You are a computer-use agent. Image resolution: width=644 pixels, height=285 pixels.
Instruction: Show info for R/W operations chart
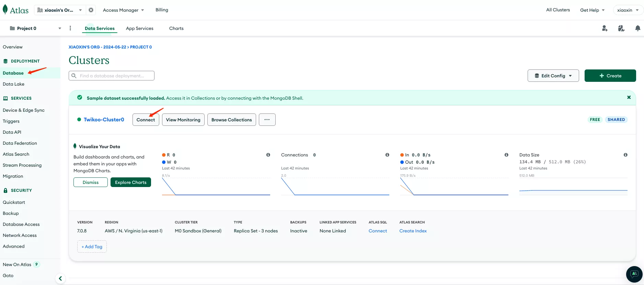[268, 155]
